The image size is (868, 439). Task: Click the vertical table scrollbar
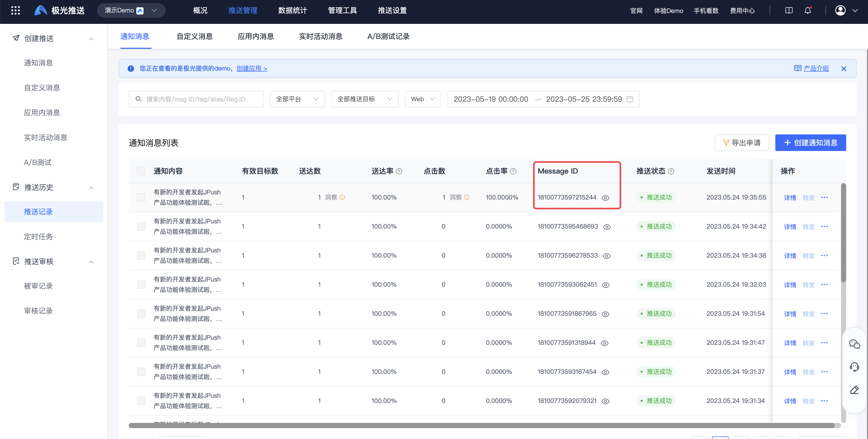click(x=843, y=232)
